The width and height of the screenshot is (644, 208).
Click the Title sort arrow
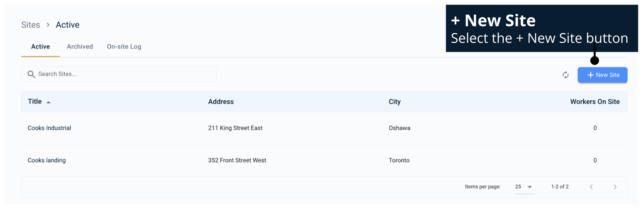click(x=49, y=102)
